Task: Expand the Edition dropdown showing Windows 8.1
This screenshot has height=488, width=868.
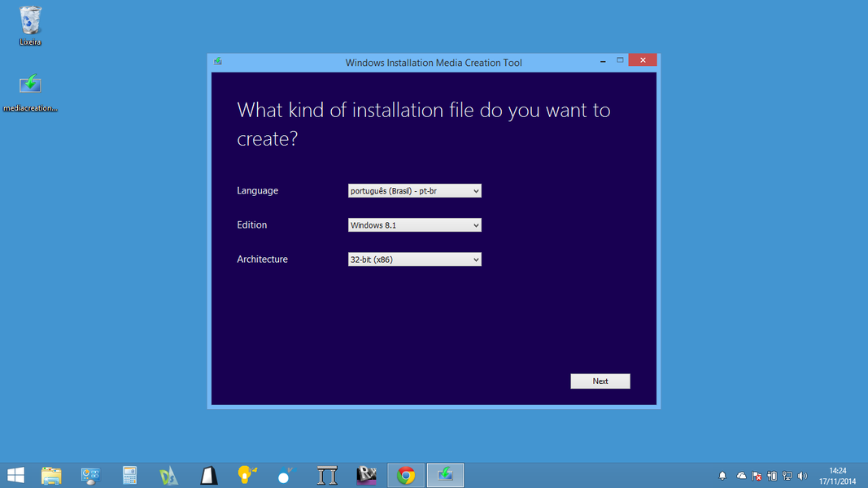Action: 414,225
